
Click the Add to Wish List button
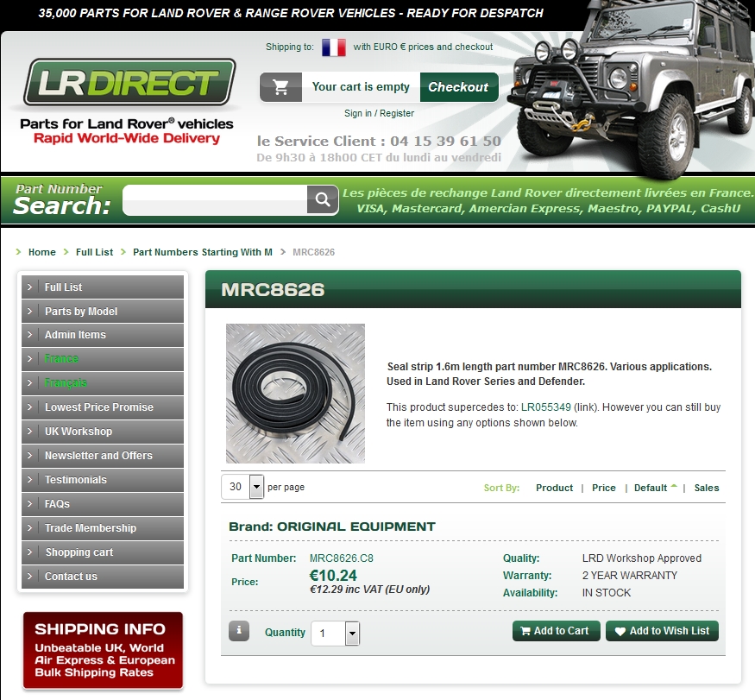click(x=662, y=631)
